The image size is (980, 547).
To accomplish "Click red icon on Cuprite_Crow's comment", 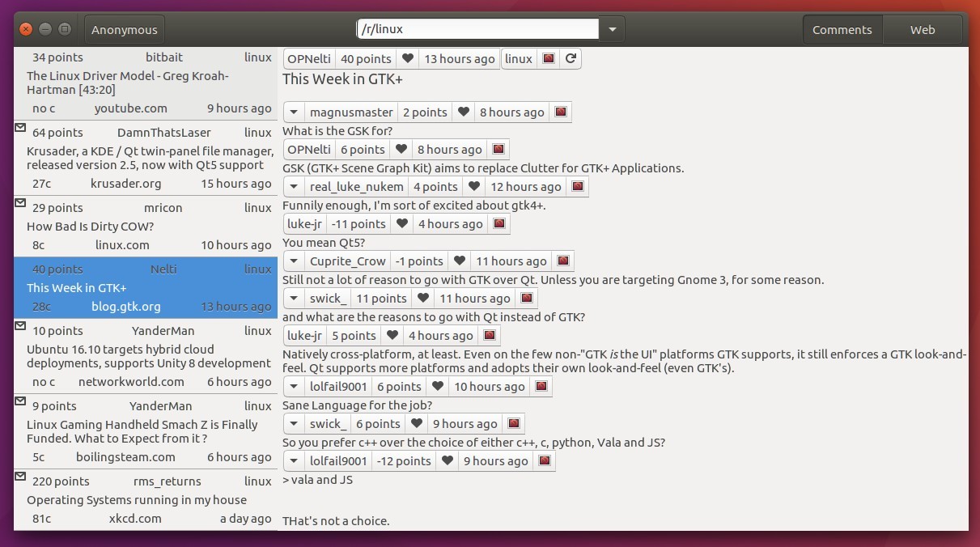I will click(x=563, y=261).
